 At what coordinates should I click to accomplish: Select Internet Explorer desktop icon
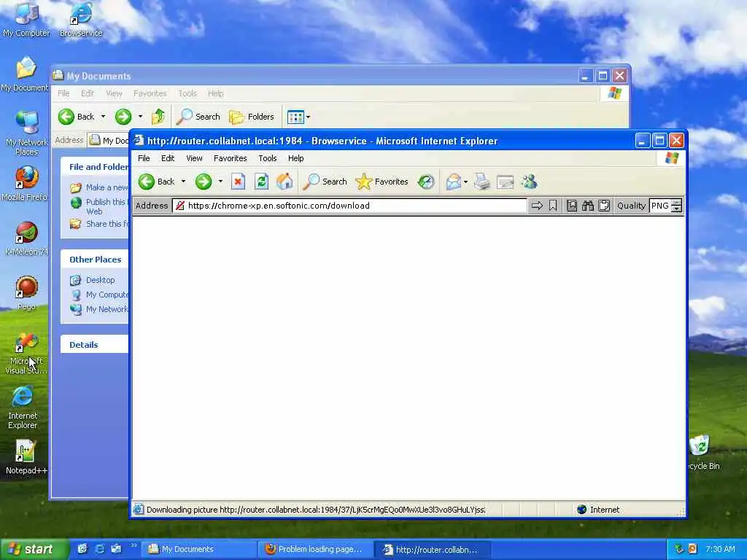[x=23, y=408]
